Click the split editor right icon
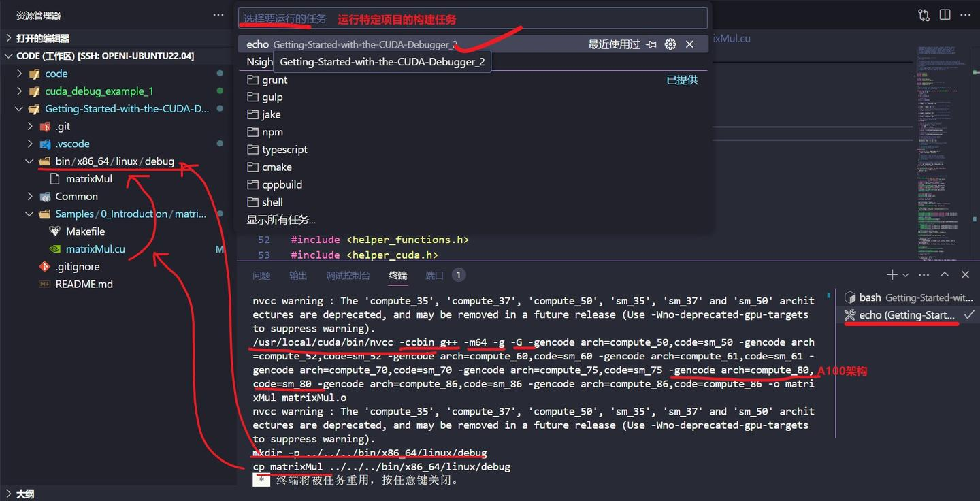This screenshot has height=501, width=980. 945,15
